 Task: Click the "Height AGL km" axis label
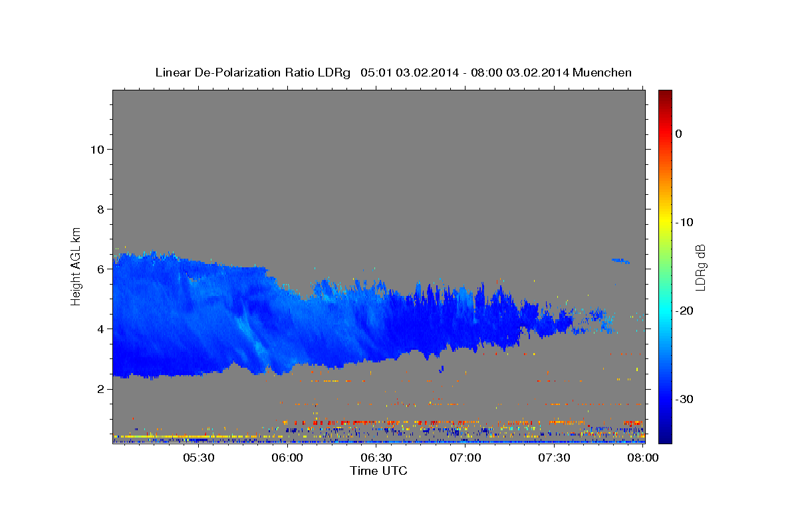click(76, 265)
